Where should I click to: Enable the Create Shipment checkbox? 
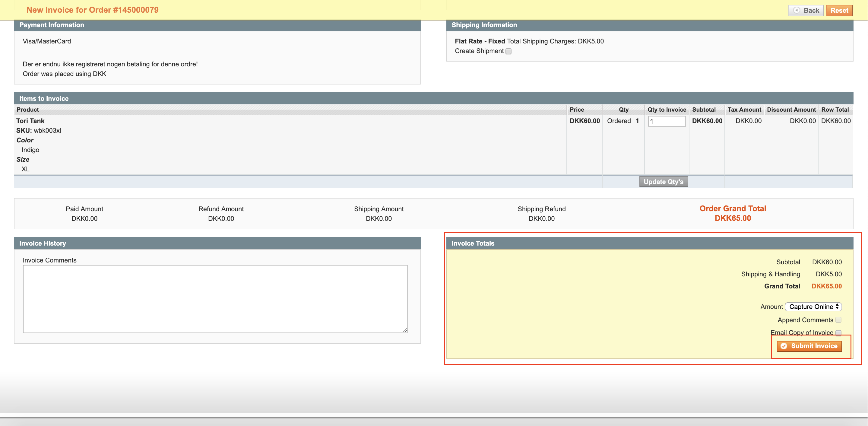point(508,51)
